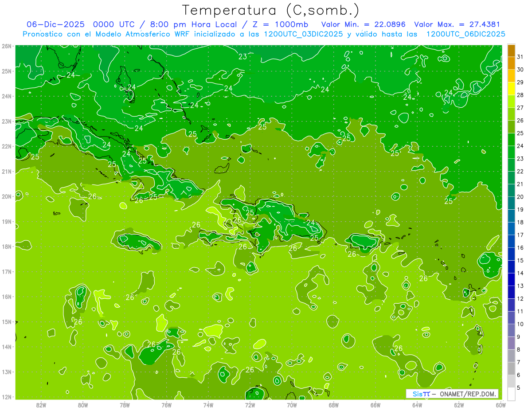The width and height of the screenshot is (532, 411).
Task: Click the "72W" longitude axis label
Action: click(x=250, y=404)
